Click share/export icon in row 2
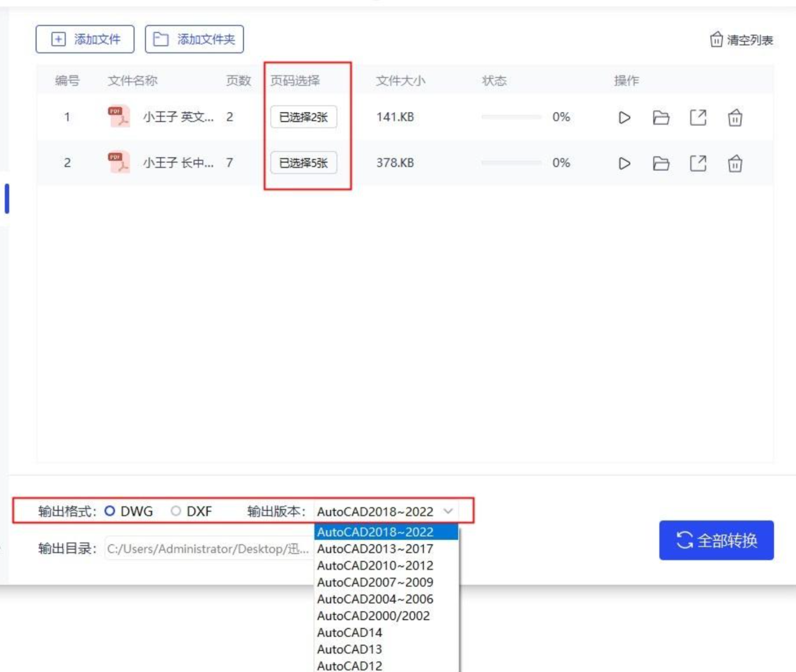 point(698,163)
